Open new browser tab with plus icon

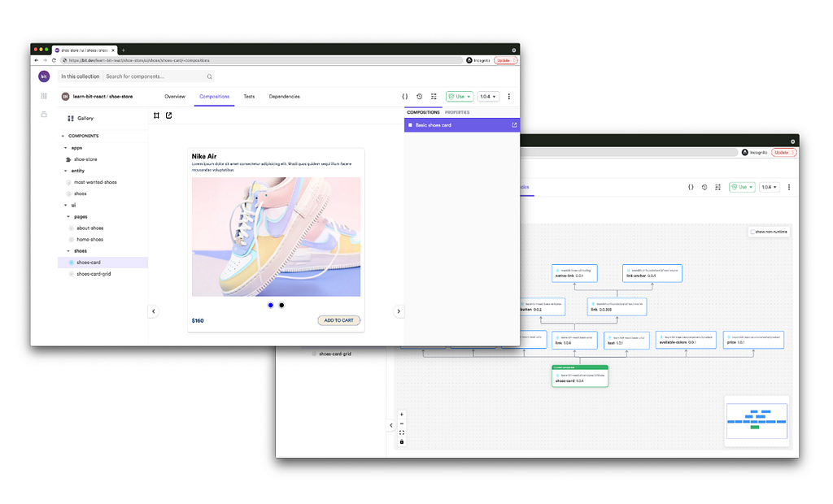(x=124, y=50)
